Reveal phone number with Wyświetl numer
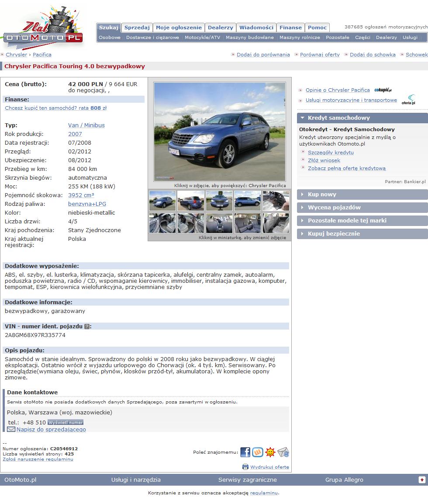Viewport: 428px width, 504px height. (66, 422)
